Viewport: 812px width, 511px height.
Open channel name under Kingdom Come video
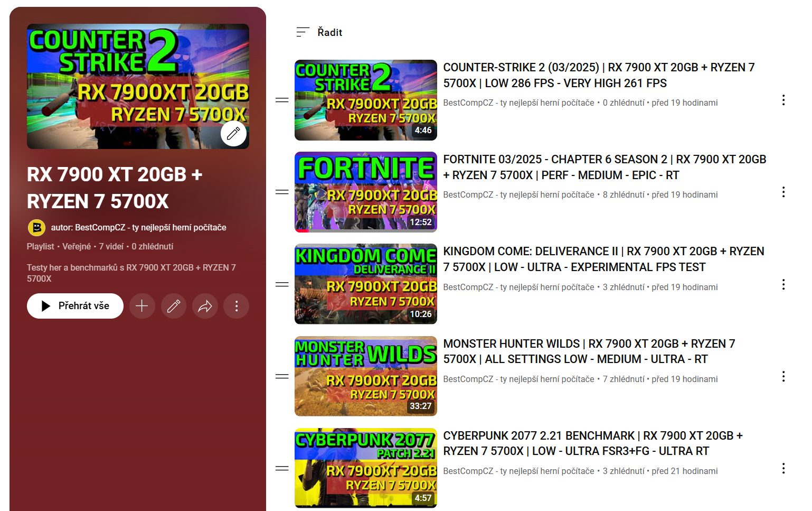click(x=518, y=287)
